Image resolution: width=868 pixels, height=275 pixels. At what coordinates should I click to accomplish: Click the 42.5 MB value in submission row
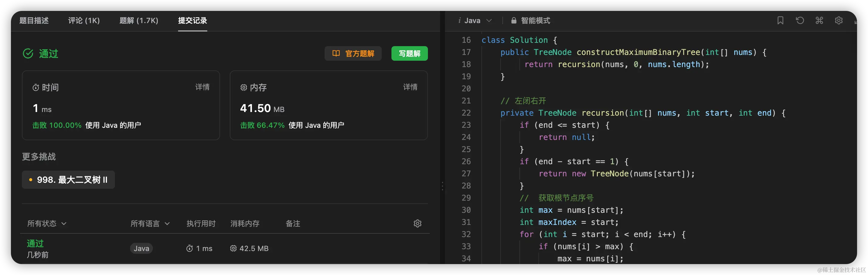point(254,248)
